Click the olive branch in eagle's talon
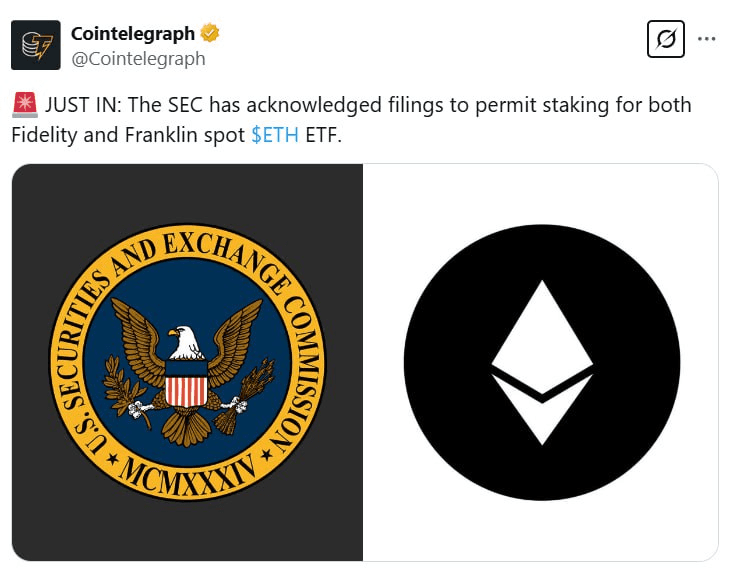 [x=123, y=387]
